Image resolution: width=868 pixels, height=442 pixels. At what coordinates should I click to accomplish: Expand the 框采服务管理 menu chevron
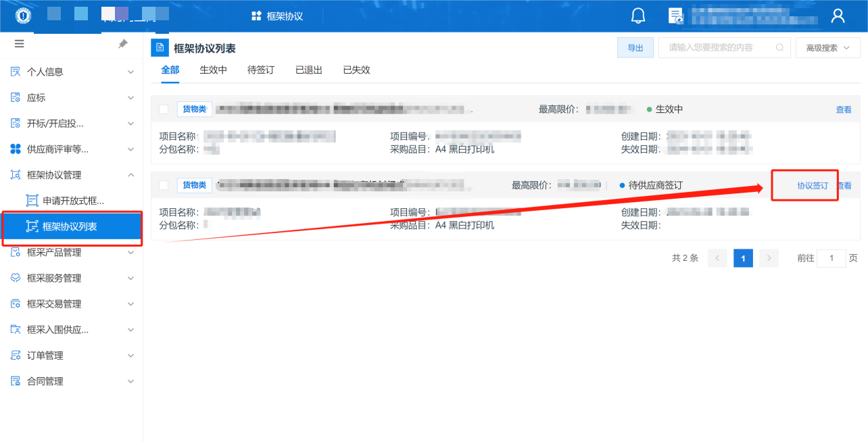131,278
